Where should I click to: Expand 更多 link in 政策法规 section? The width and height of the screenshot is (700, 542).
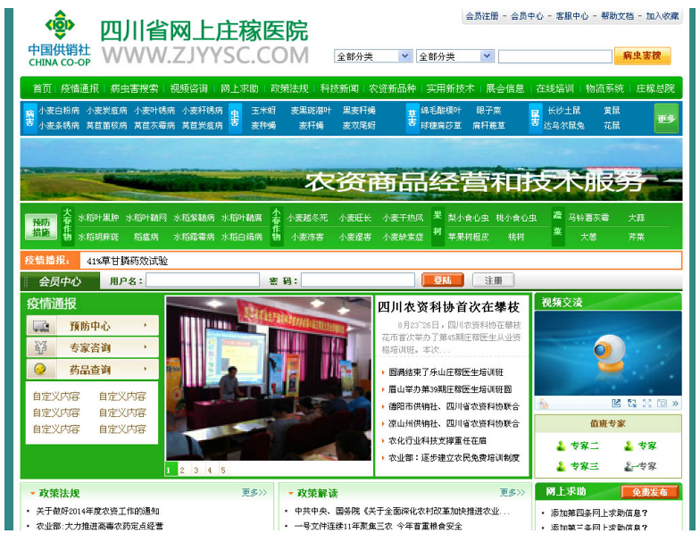pyautogui.click(x=254, y=493)
